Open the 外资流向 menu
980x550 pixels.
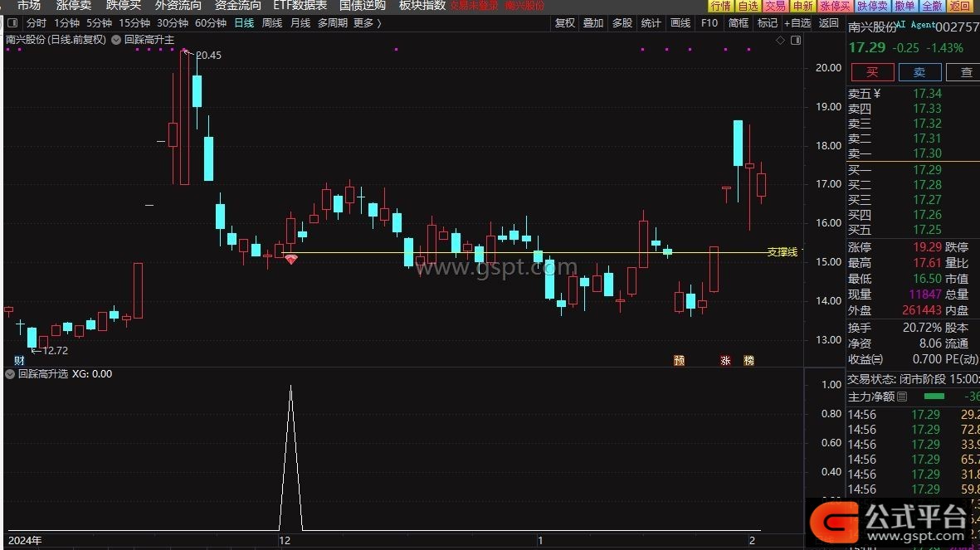coord(178,6)
